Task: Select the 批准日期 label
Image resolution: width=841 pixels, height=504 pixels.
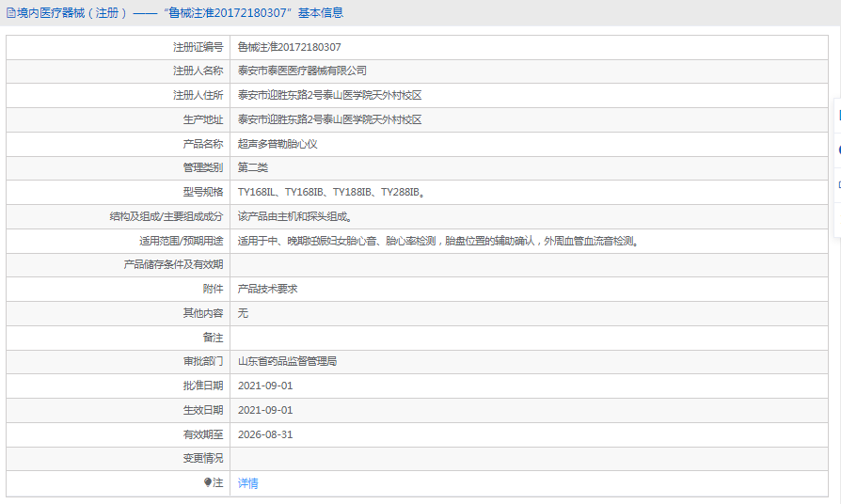Action: (x=203, y=386)
